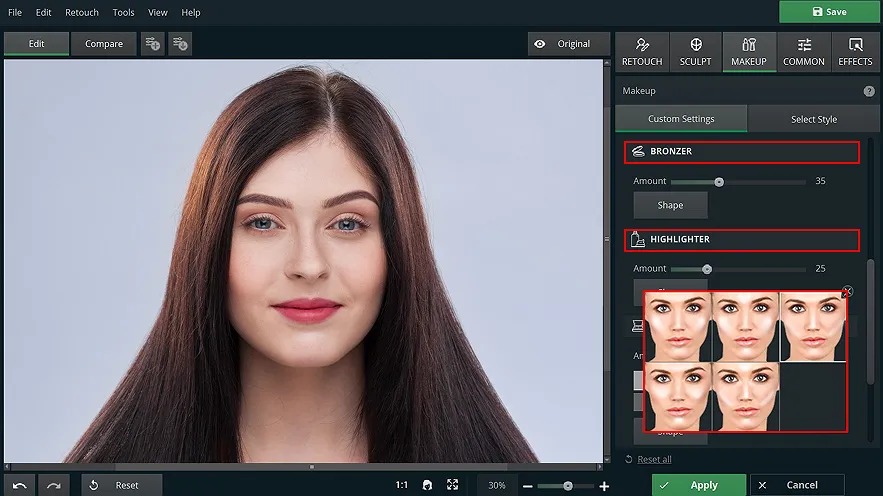The width and height of the screenshot is (883, 496).
Task: Choose the top-middle highlighter shape thumbnail
Action: coord(746,327)
